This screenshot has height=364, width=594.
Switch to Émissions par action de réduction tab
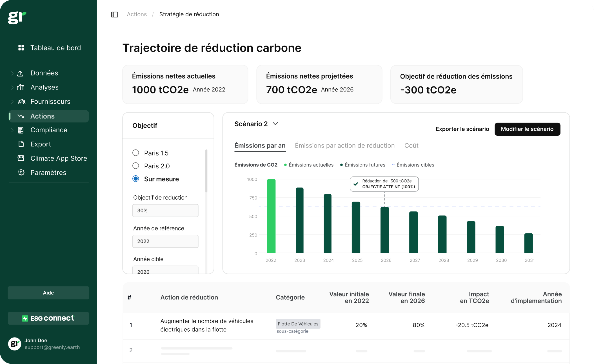[345, 146]
